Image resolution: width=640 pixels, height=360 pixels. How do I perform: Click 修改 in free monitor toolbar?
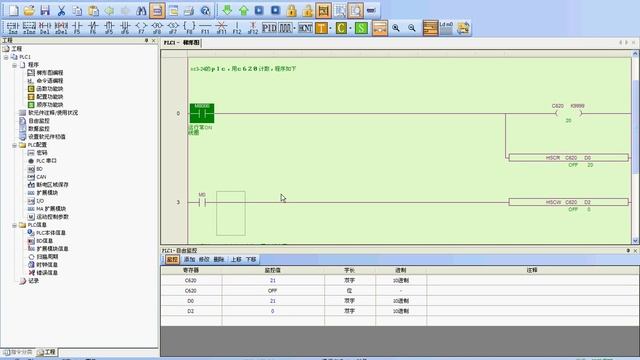pyautogui.click(x=204, y=260)
